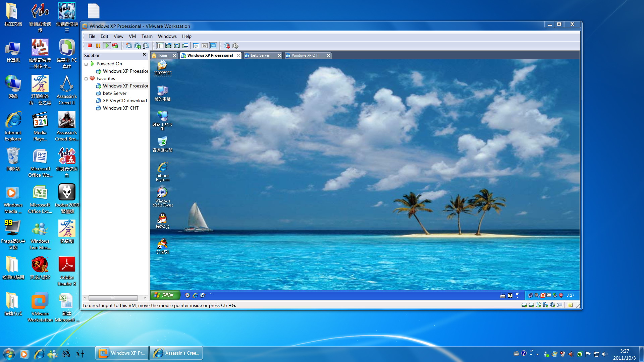
Task: Click the host volume speaker tray icon
Action: 605,354
